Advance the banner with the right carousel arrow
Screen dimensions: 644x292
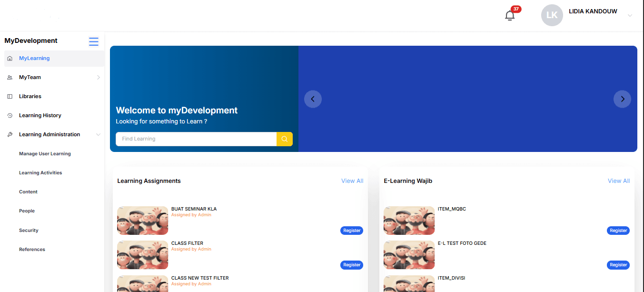[622, 99]
